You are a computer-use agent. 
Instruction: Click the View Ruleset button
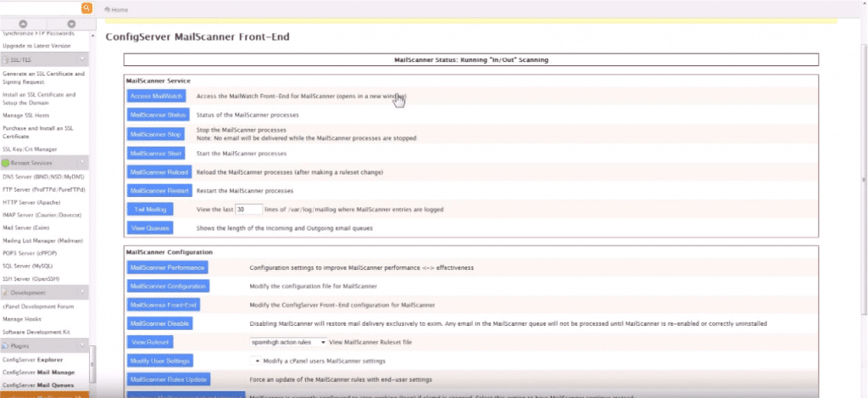click(x=150, y=342)
